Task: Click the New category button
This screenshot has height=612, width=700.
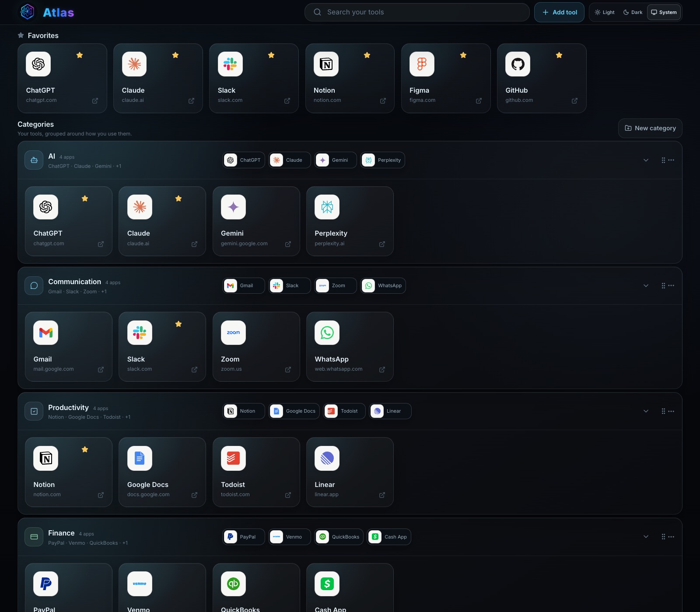Action: pos(650,128)
